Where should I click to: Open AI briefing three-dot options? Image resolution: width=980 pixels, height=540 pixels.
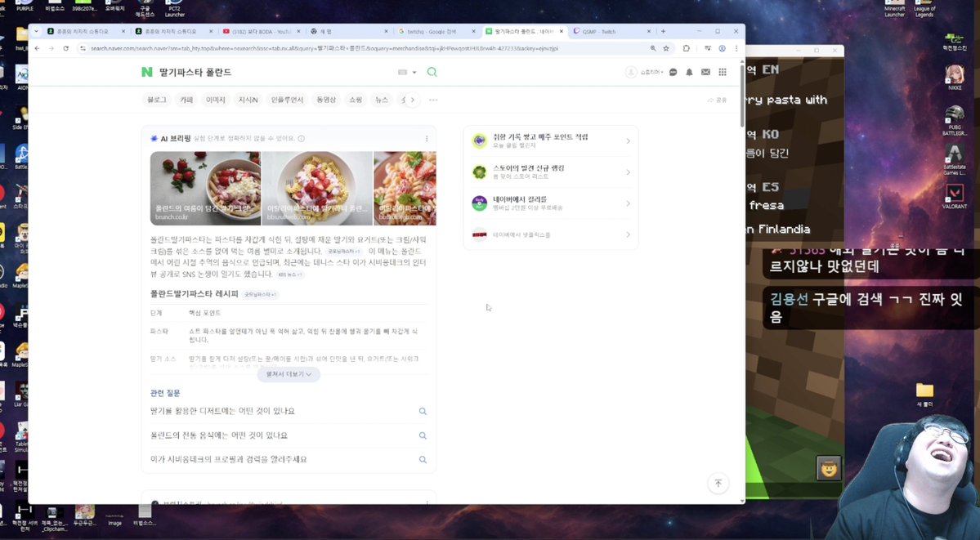coord(427,139)
